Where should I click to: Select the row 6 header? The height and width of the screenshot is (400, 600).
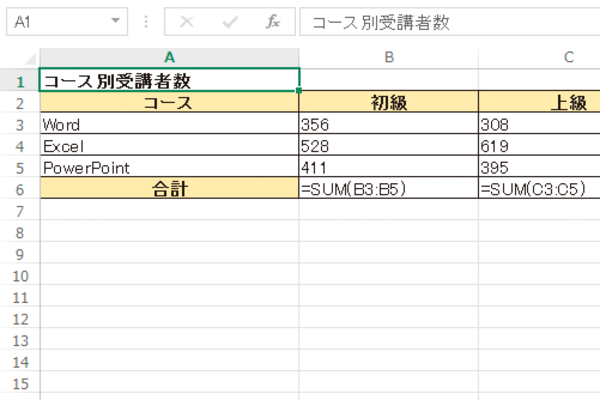coord(20,189)
